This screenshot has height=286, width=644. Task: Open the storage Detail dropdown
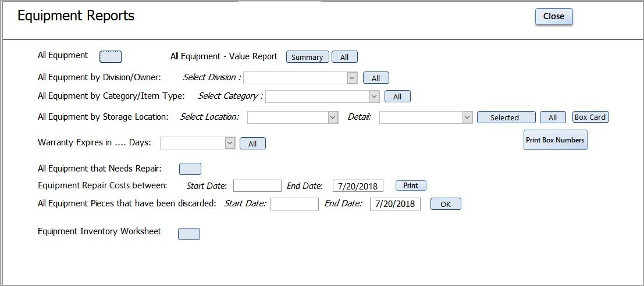[467, 117]
